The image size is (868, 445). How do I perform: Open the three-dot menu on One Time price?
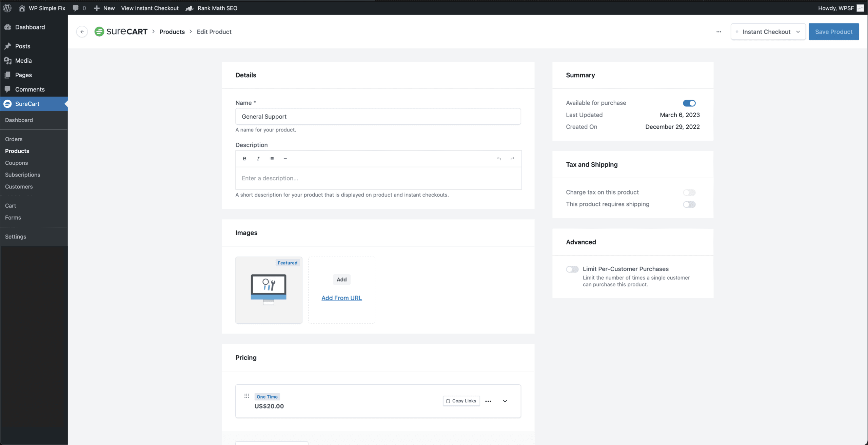488,401
